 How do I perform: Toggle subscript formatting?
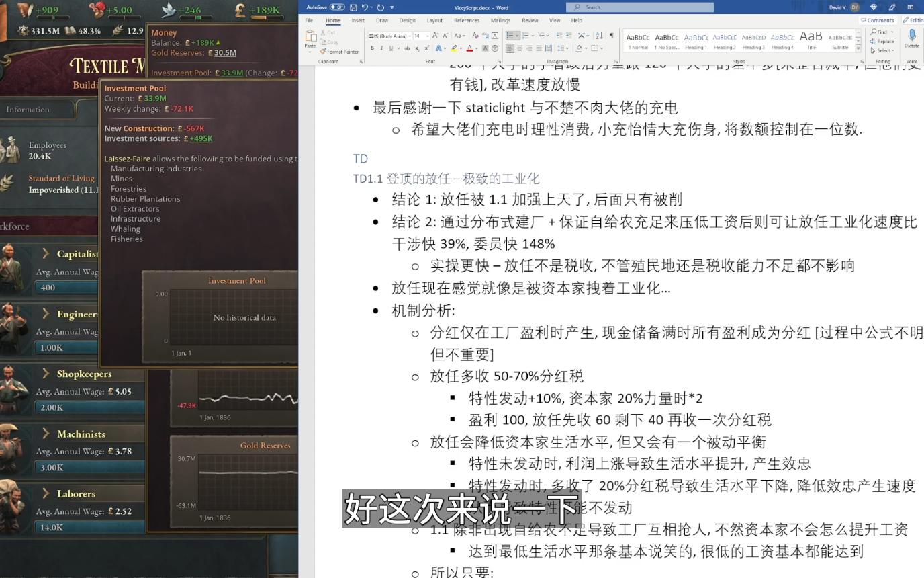click(417, 48)
